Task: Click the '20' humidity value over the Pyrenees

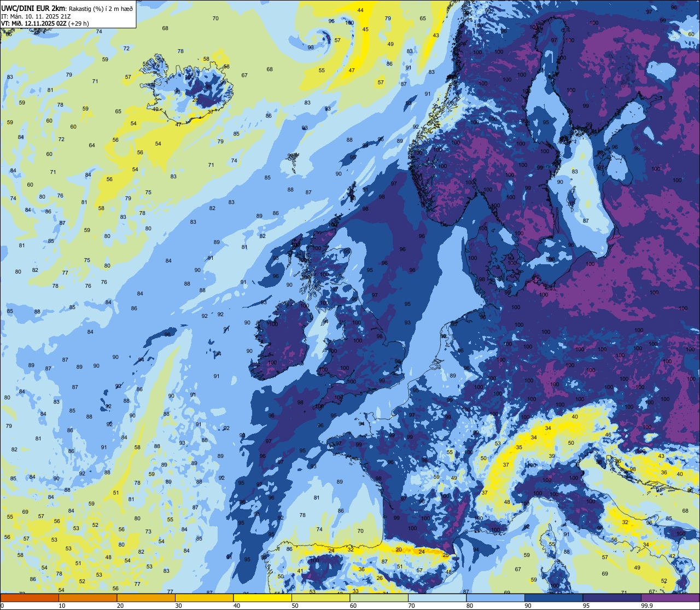Action: coord(399,549)
